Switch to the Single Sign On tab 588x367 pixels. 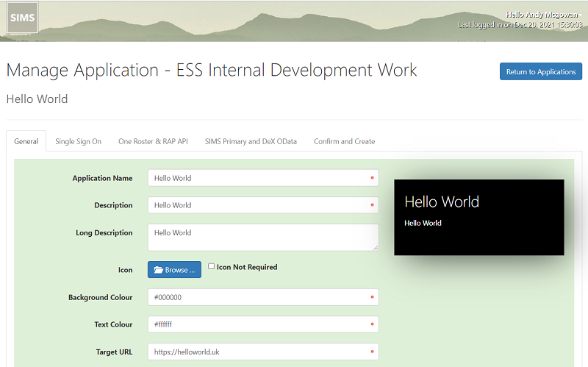click(x=79, y=141)
